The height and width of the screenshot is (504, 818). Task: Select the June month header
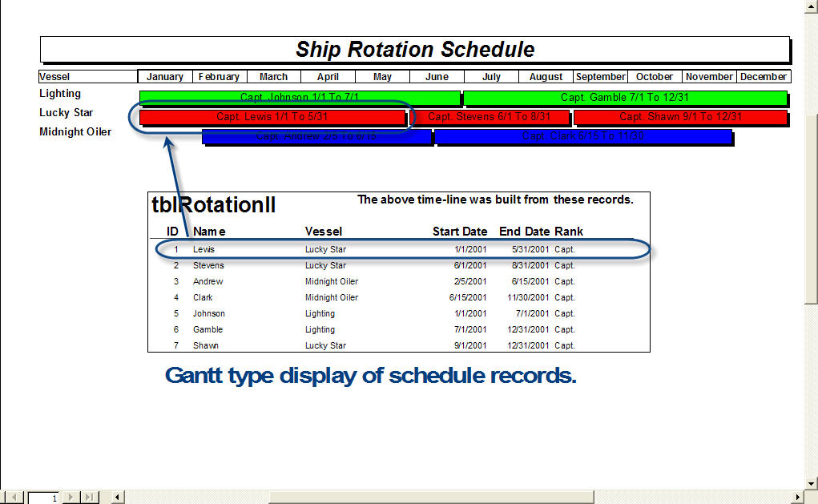tap(437, 77)
